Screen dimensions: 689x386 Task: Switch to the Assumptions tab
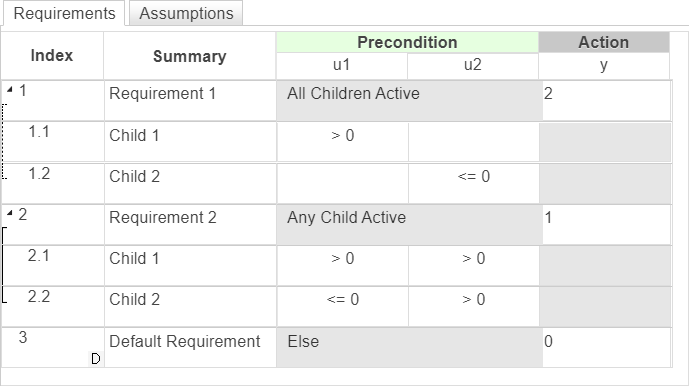(186, 13)
